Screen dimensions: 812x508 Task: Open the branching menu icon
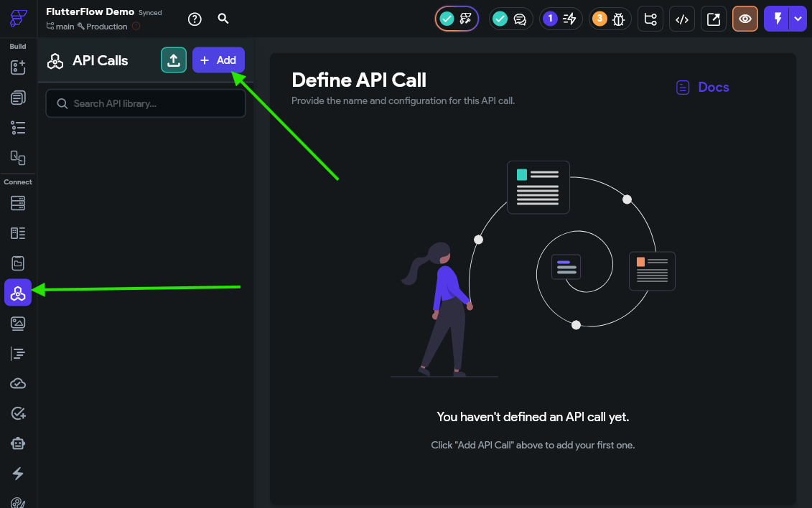[x=650, y=19]
